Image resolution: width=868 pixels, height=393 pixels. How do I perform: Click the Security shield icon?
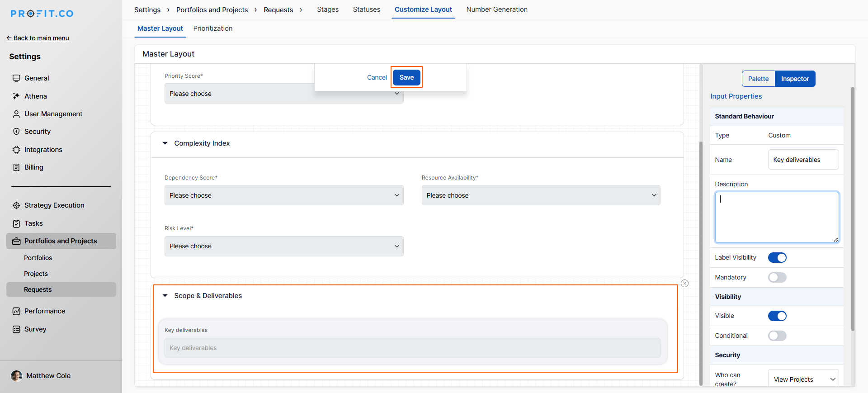click(16, 132)
